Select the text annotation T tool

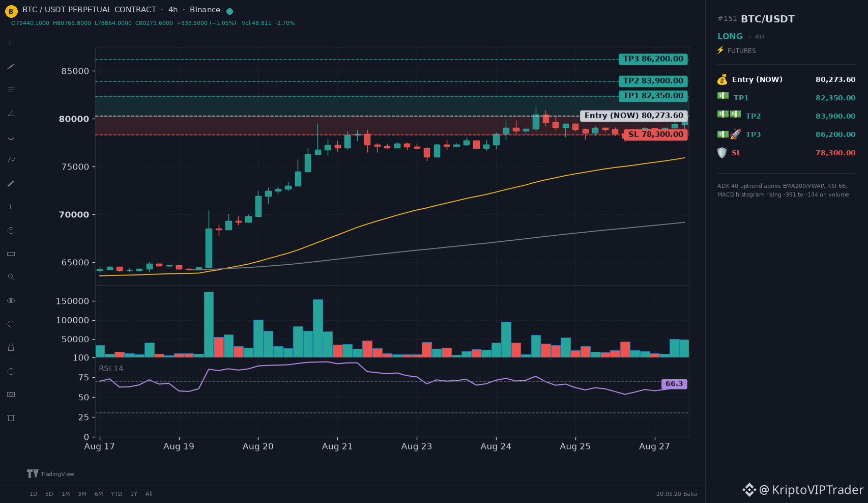(x=11, y=207)
